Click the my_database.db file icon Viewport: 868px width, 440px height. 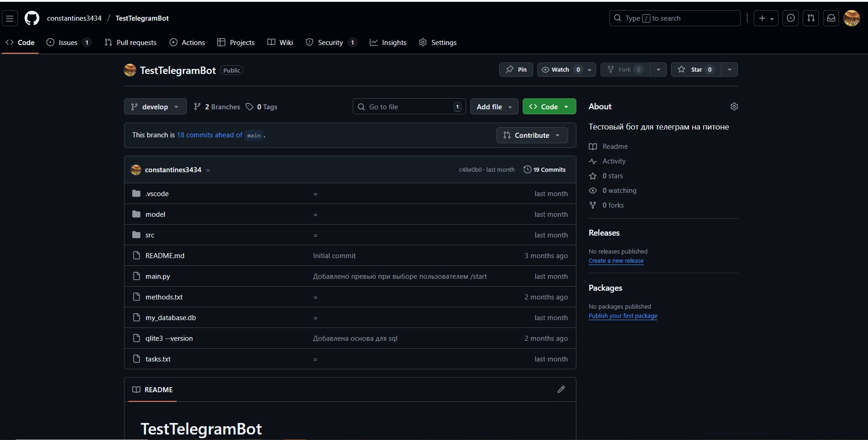pyautogui.click(x=136, y=317)
